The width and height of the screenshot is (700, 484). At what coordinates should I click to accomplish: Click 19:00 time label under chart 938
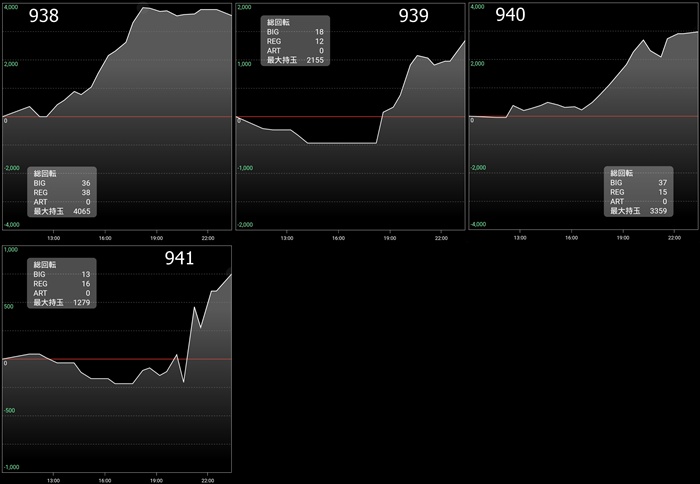(x=156, y=238)
